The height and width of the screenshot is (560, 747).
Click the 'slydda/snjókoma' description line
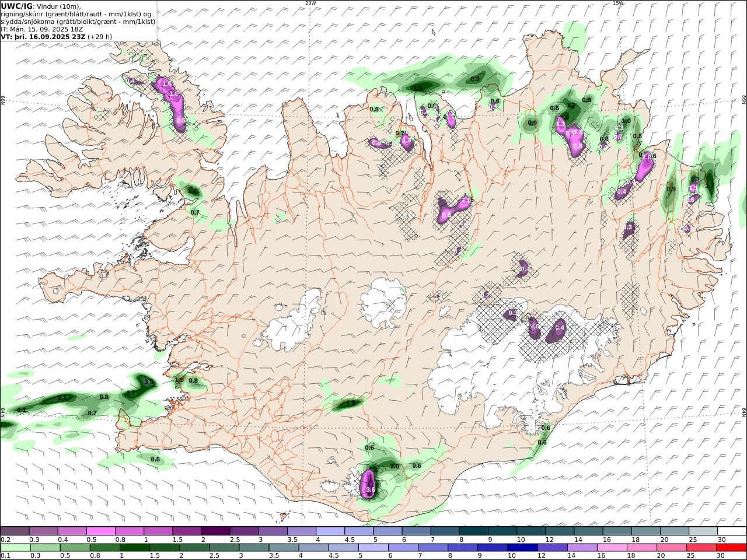point(78,22)
